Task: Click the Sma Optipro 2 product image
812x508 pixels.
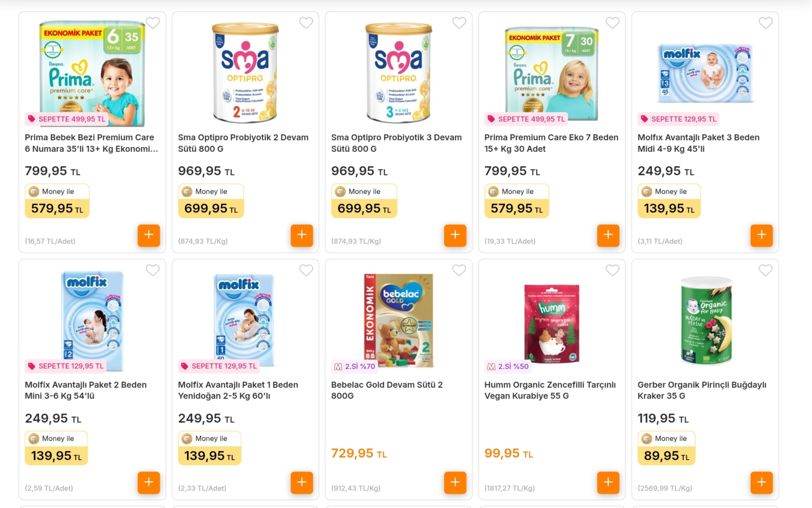Action: pos(245,72)
